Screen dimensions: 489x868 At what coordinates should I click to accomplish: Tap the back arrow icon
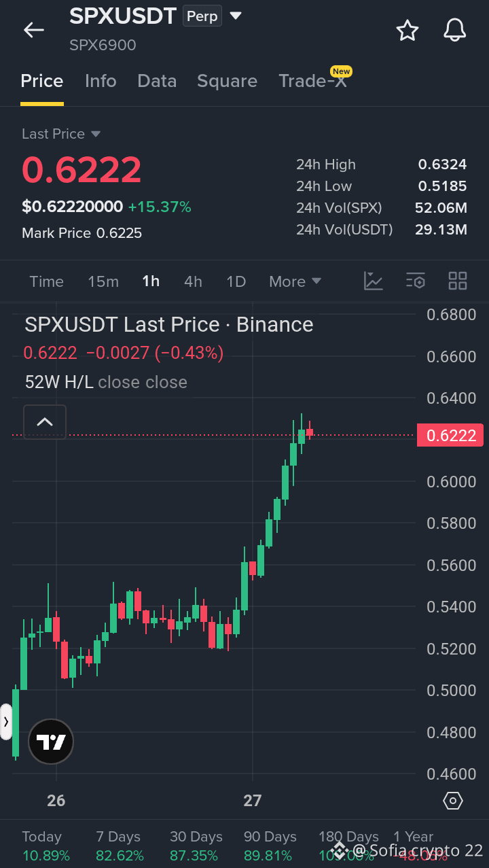point(33,30)
